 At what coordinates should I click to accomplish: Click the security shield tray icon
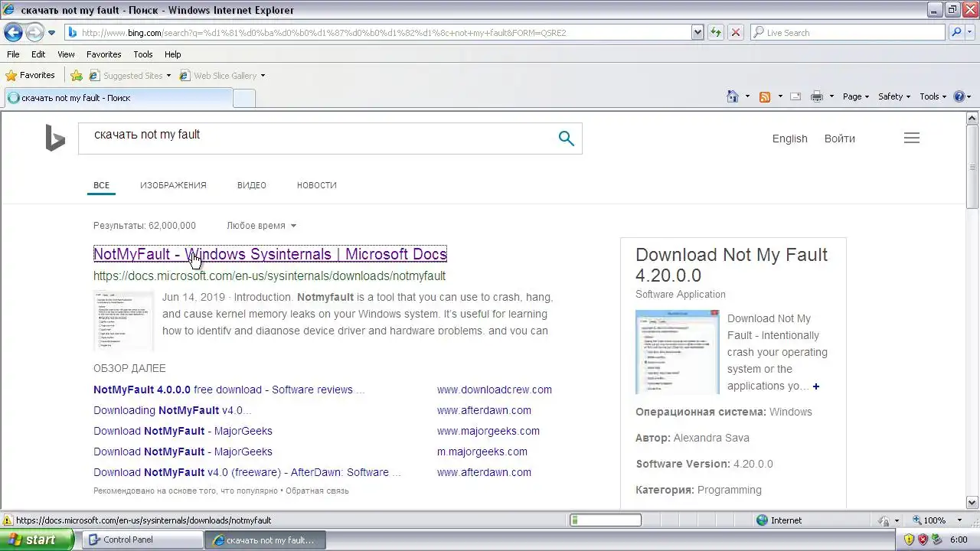(909, 540)
